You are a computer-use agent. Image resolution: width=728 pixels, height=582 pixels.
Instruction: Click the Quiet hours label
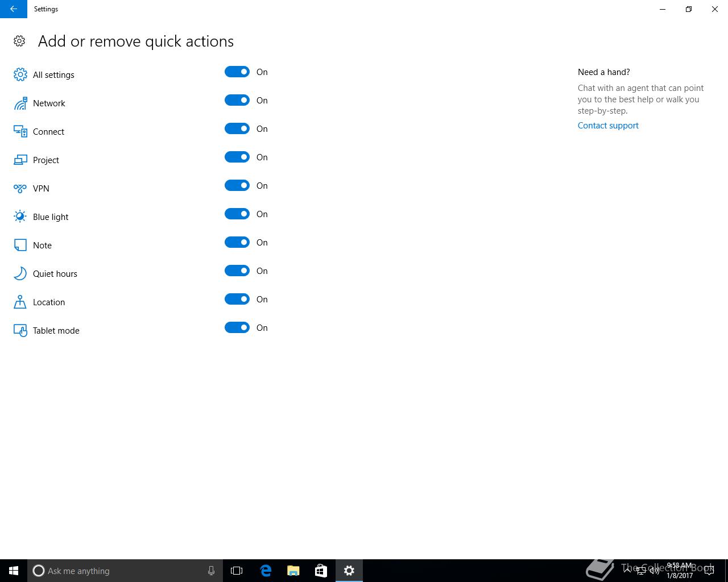pos(55,274)
